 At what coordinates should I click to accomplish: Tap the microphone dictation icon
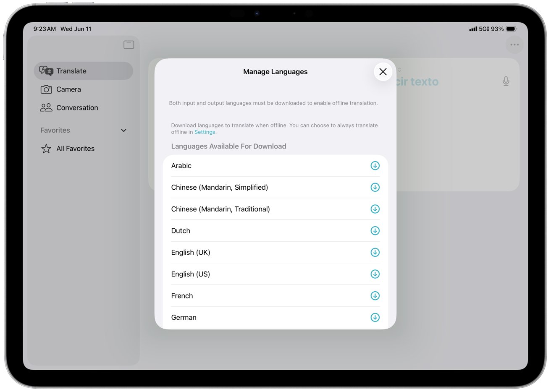[506, 81]
